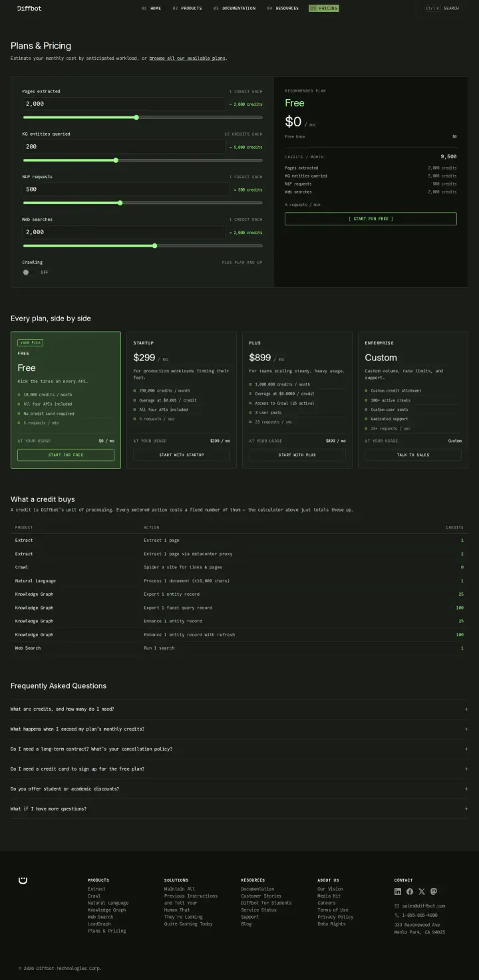
Task: Toggle the Crawling switch on
Action: 29,272
